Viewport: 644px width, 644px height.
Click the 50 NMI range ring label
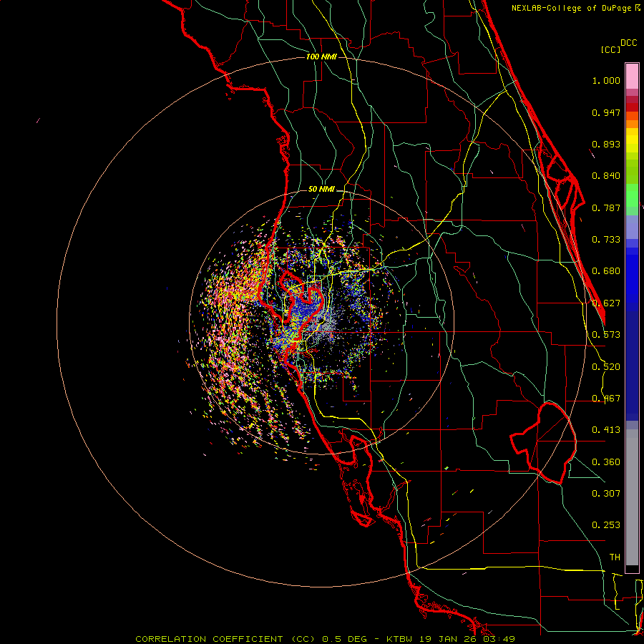click(x=321, y=190)
